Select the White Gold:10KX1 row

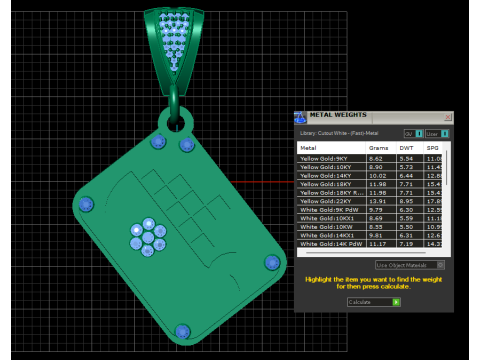pos(370,218)
